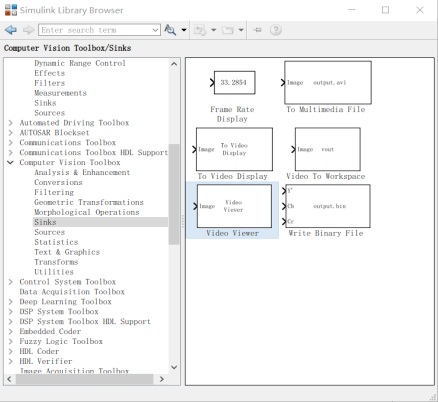Image resolution: width=438 pixels, height=402 pixels.
Task: Select the Transforms tree item
Action: (x=56, y=262)
